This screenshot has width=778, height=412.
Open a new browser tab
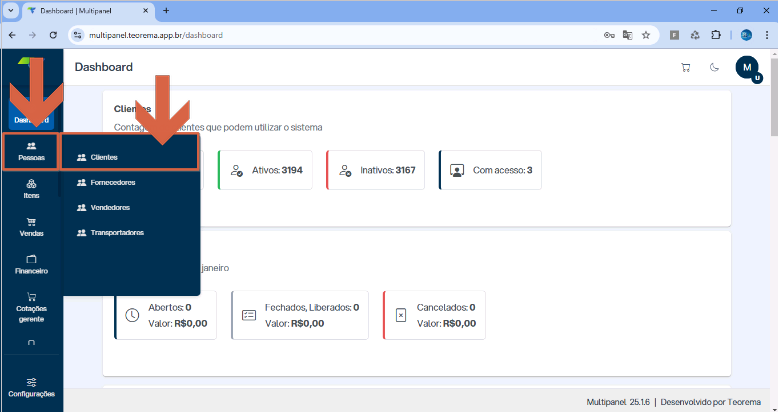pos(166,10)
